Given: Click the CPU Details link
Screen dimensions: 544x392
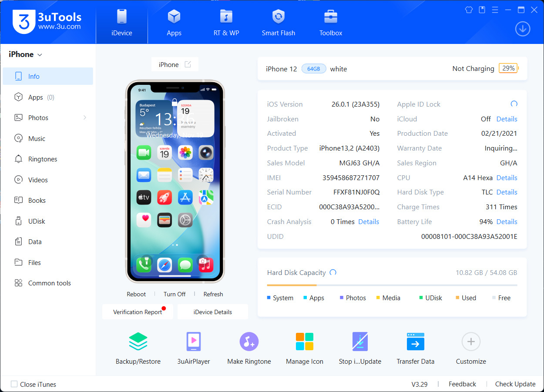Looking at the screenshot, I should 507,178.
